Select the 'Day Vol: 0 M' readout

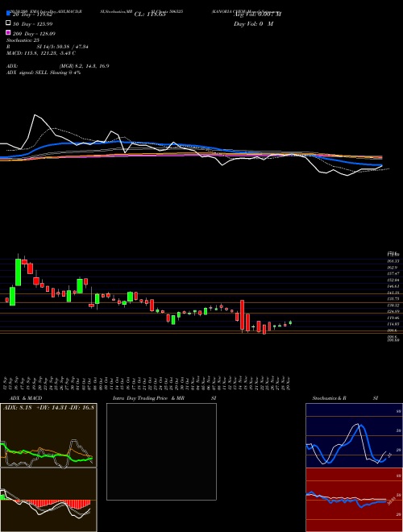[253, 23]
